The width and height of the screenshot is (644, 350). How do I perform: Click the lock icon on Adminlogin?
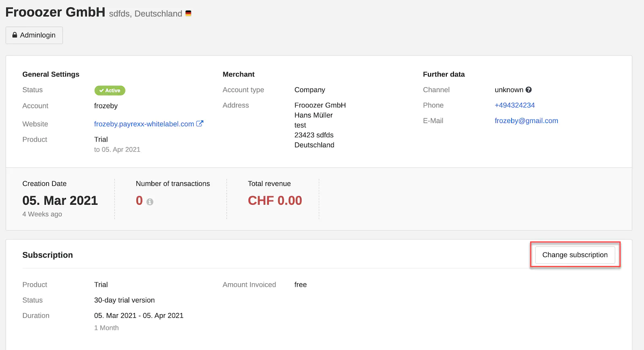tap(15, 35)
